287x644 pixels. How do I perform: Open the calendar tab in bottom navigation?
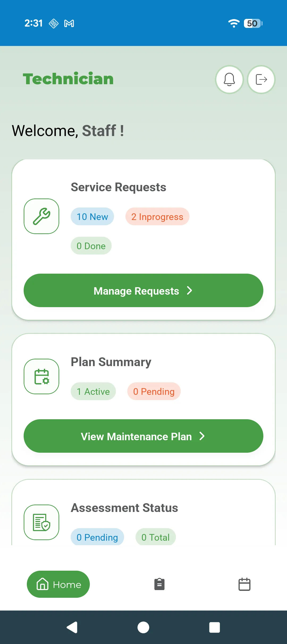pyautogui.click(x=244, y=584)
